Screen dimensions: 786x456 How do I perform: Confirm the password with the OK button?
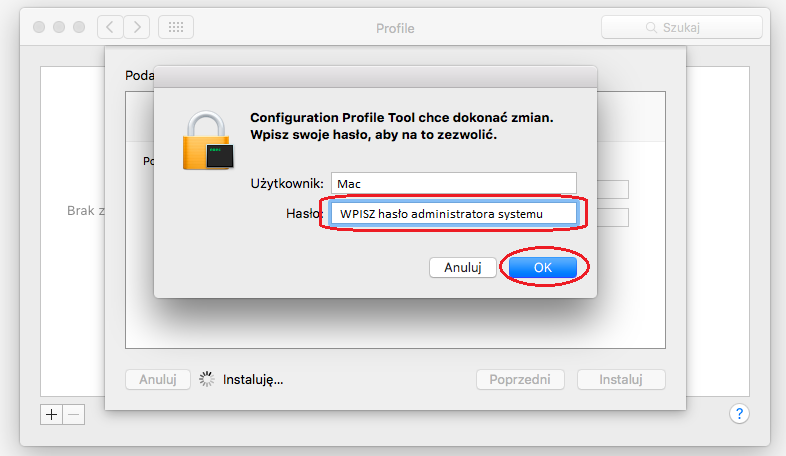point(542,267)
